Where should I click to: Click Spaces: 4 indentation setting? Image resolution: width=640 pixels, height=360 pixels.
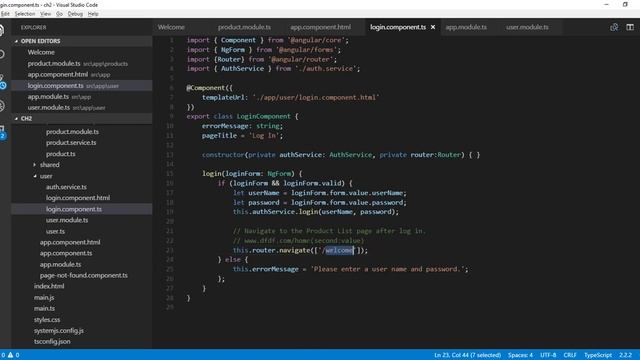coord(520,355)
